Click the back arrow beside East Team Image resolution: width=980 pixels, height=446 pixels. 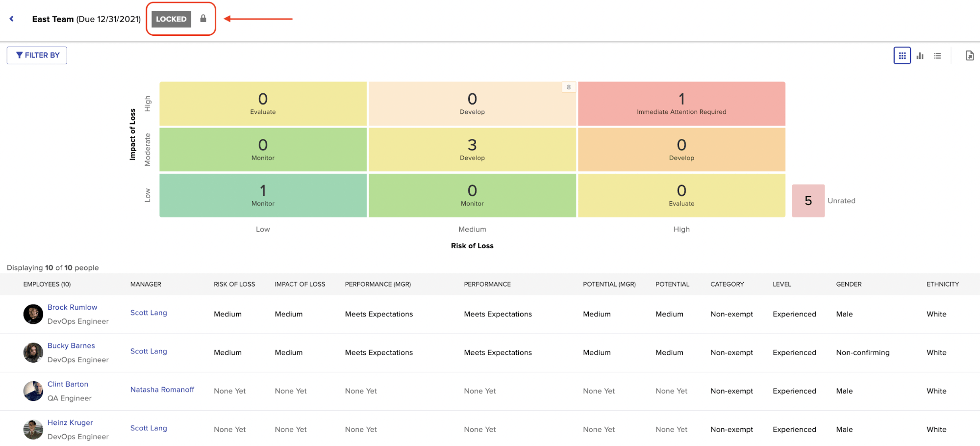11,19
